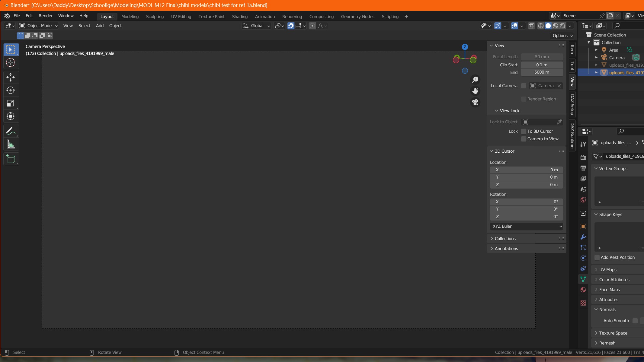Click the Add Cube tool

click(11, 159)
